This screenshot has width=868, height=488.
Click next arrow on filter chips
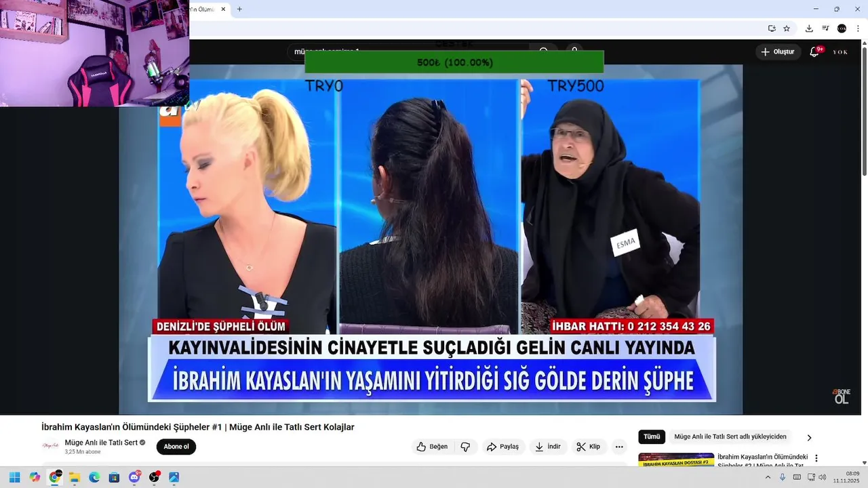[x=809, y=438]
